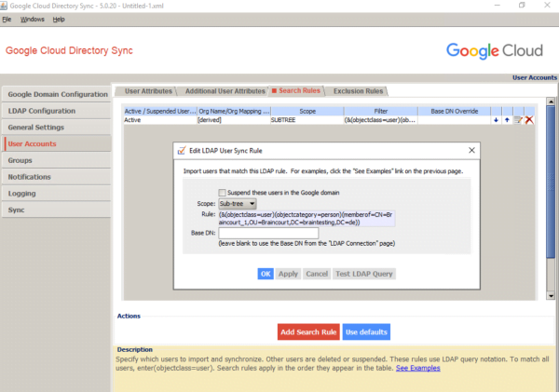Open Notifications section

[x=57, y=177]
